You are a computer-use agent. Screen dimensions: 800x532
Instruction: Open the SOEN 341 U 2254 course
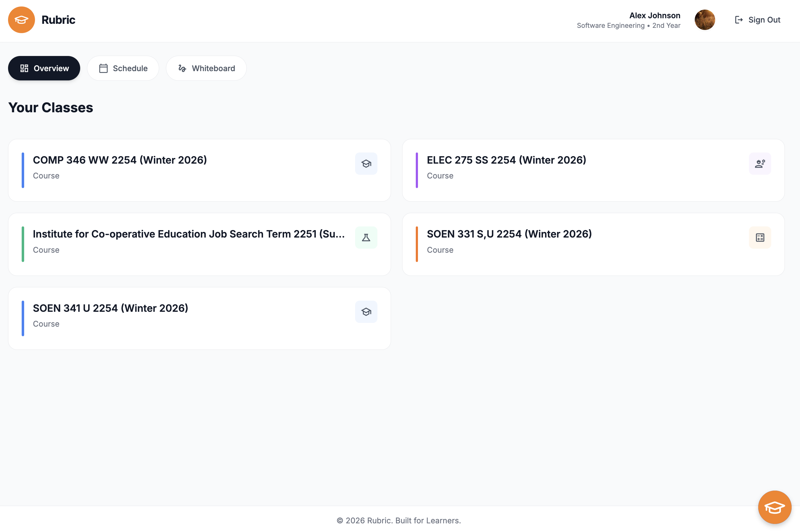(x=110, y=308)
